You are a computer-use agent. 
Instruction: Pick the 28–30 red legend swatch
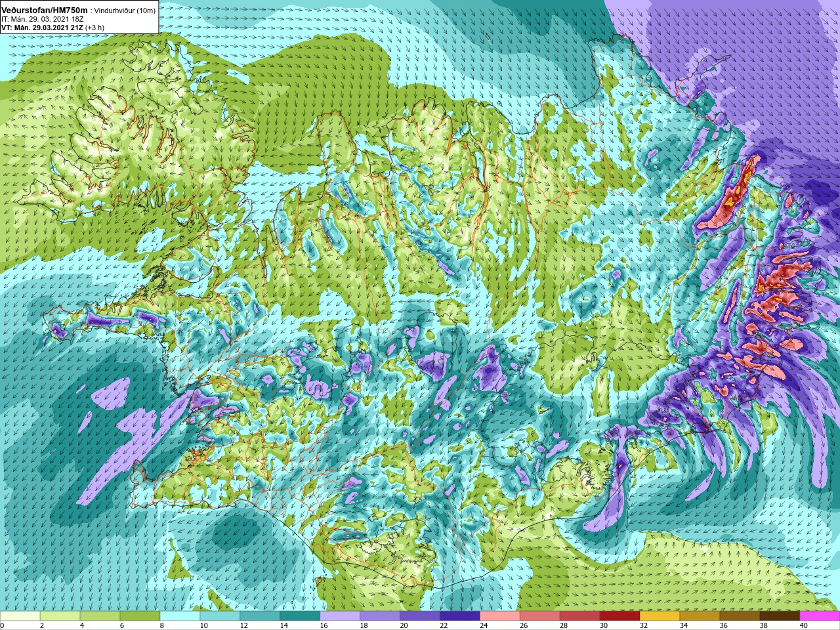(x=580, y=616)
